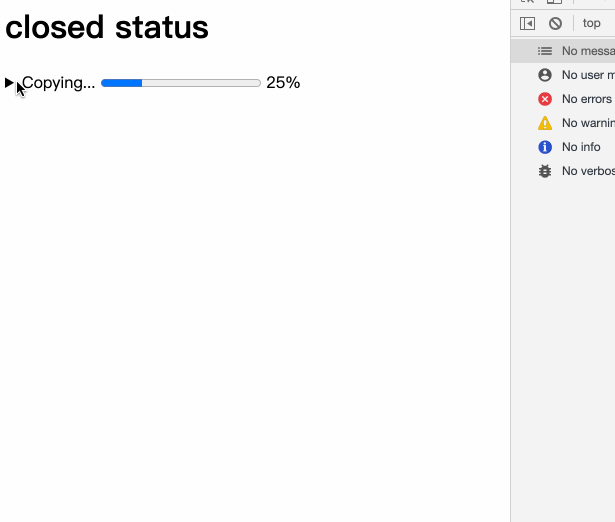This screenshot has height=522, width=615.
Task: Filter by the No errors label
Action: coord(586,99)
